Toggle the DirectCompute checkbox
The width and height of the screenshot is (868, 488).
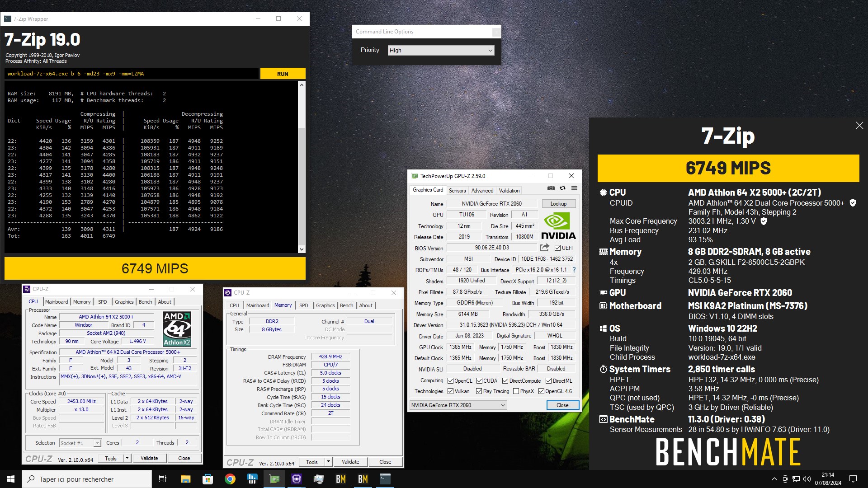505,381
